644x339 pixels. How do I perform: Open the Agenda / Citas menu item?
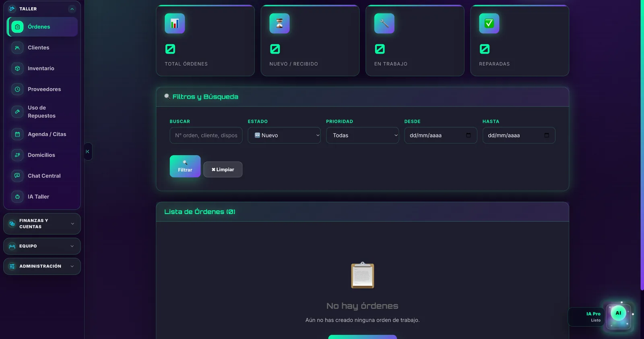click(42, 134)
